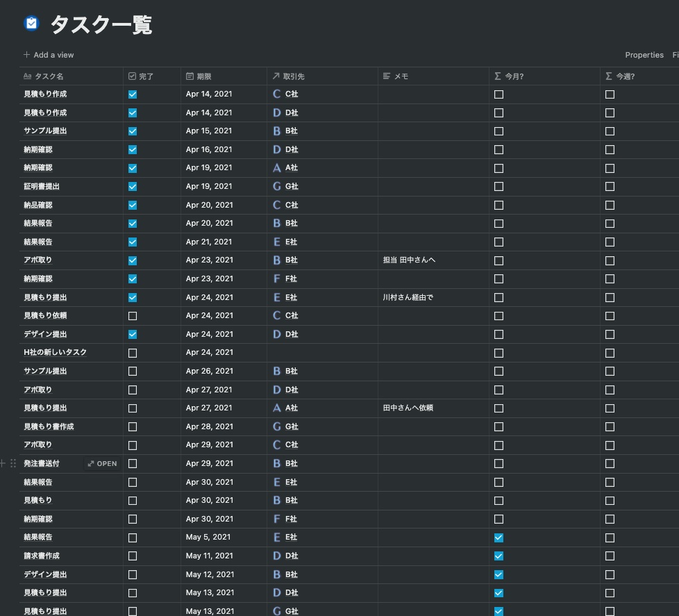Click the calendar icon in 期限 column header
Screen dimensions: 679x616
(190, 76)
